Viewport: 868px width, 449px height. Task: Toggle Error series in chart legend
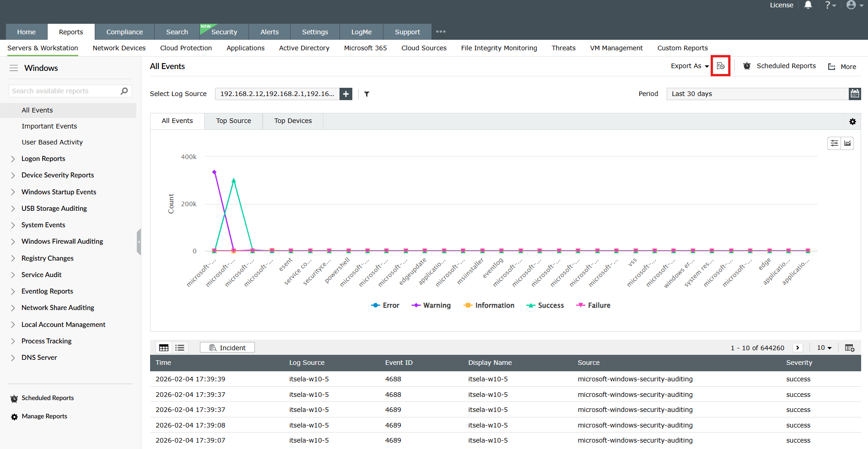385,305
